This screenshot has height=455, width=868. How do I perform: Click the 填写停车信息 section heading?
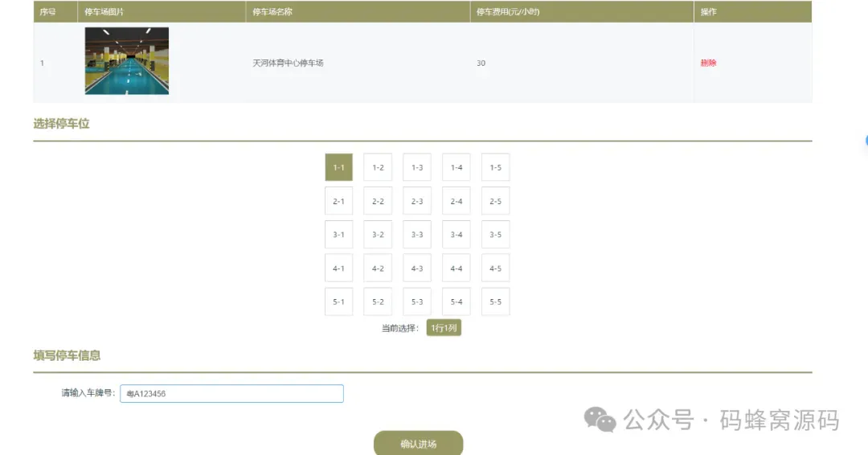click(67, 355)
